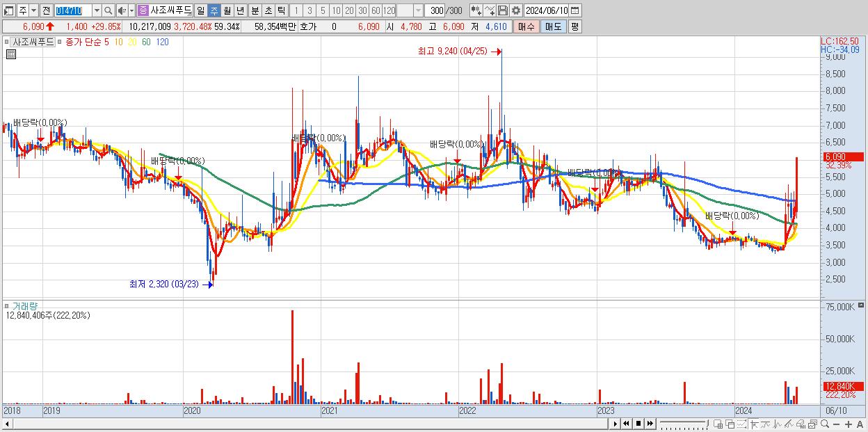The width and height of the screenshot is (868, 432).
Task: Click the data table grid icon under legend
Action: [10, 54]
